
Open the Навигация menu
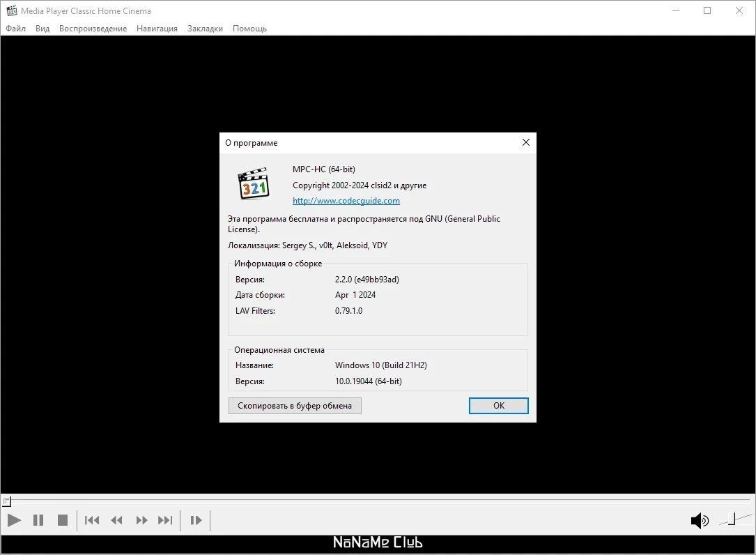[x=157, y=29]
